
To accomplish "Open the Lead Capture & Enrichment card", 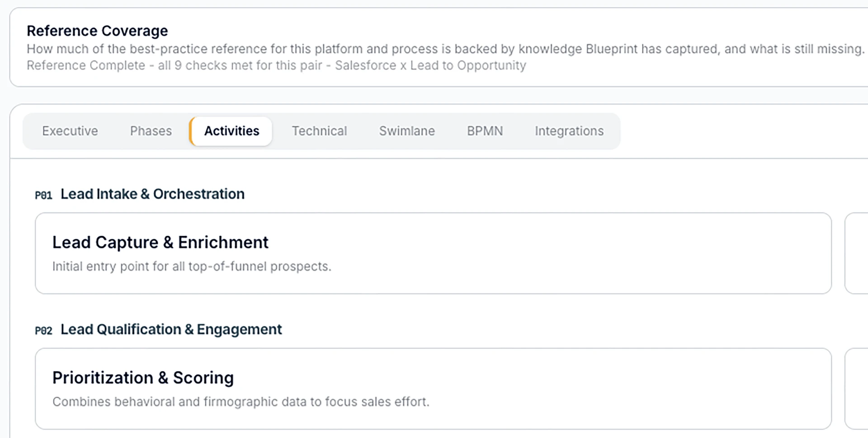I will coord(433,253).
